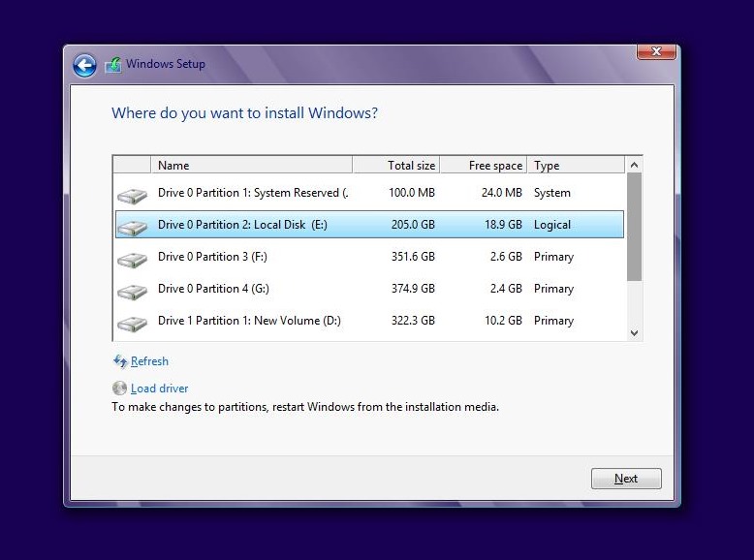
Task: Open the Load driver link
Action: pos(159,389)
